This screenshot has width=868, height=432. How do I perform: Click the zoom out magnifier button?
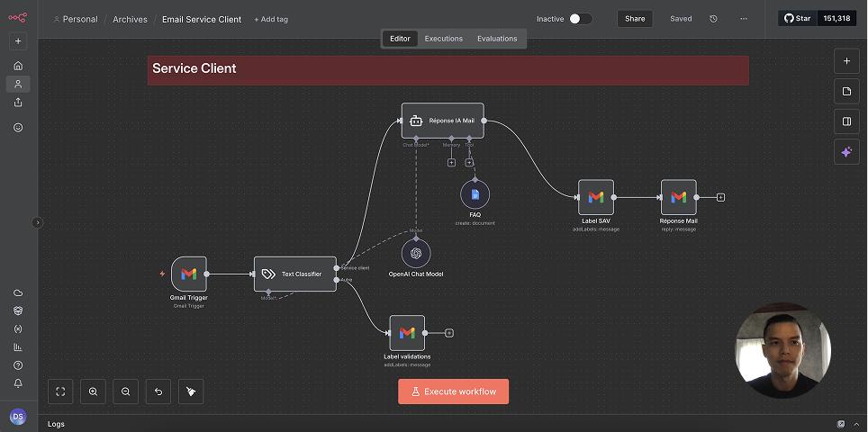(x=126, y=391)
